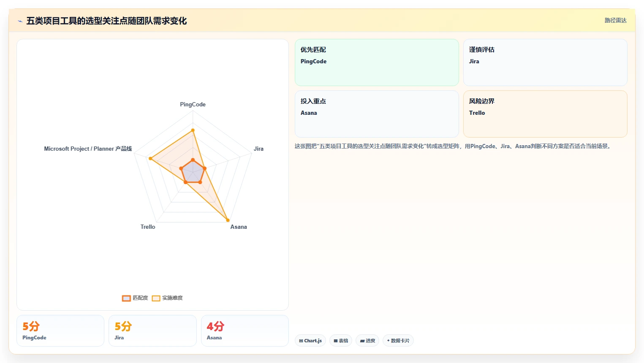Click the Asana axis label on radar
The image size is (644, 363).
pos(239,227)
